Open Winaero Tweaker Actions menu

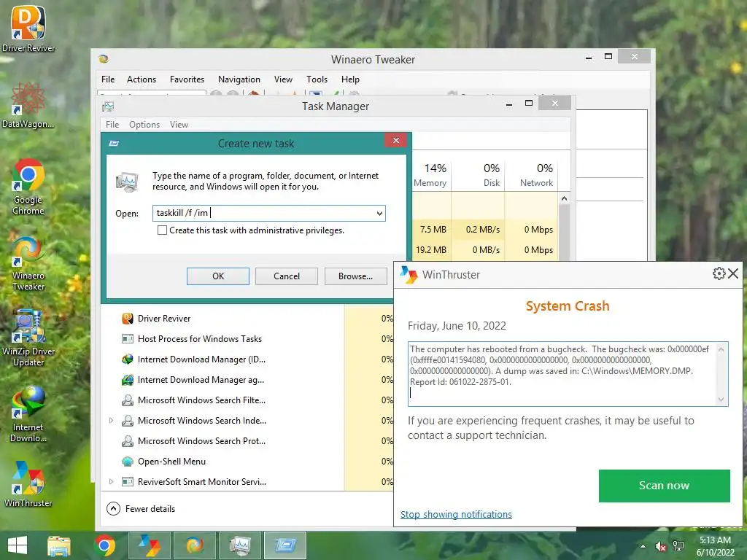[142, 79]
